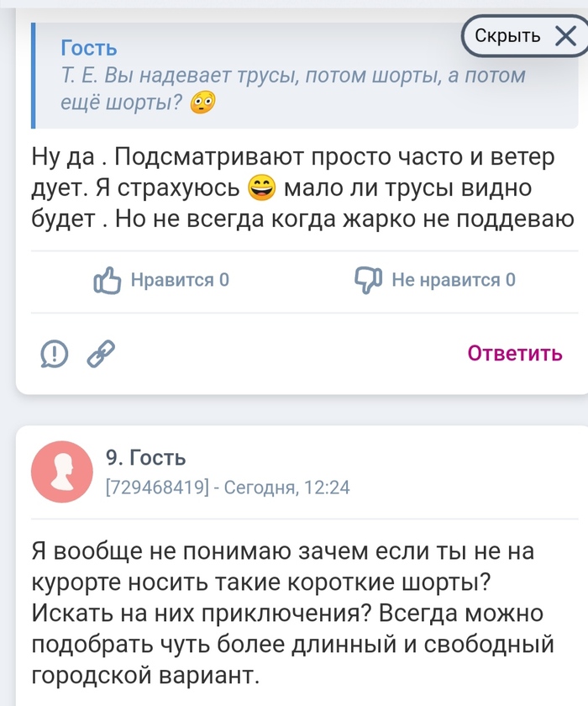Click the 'Сегодня, 12:24' timestamp
Image resolution: width=588 pixels, height=706 pixels.
point(286,487)
